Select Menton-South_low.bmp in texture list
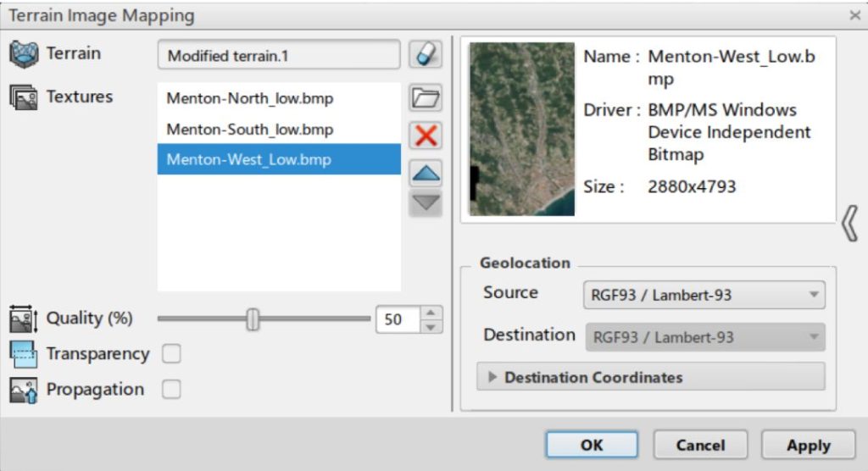 coord(249,130)
